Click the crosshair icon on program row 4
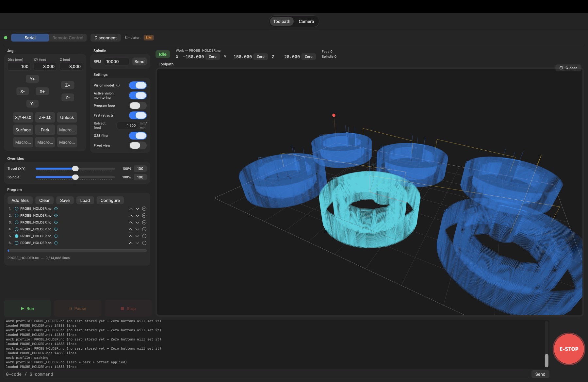Screen dimensions: 588x382 (x=56, y=229)
